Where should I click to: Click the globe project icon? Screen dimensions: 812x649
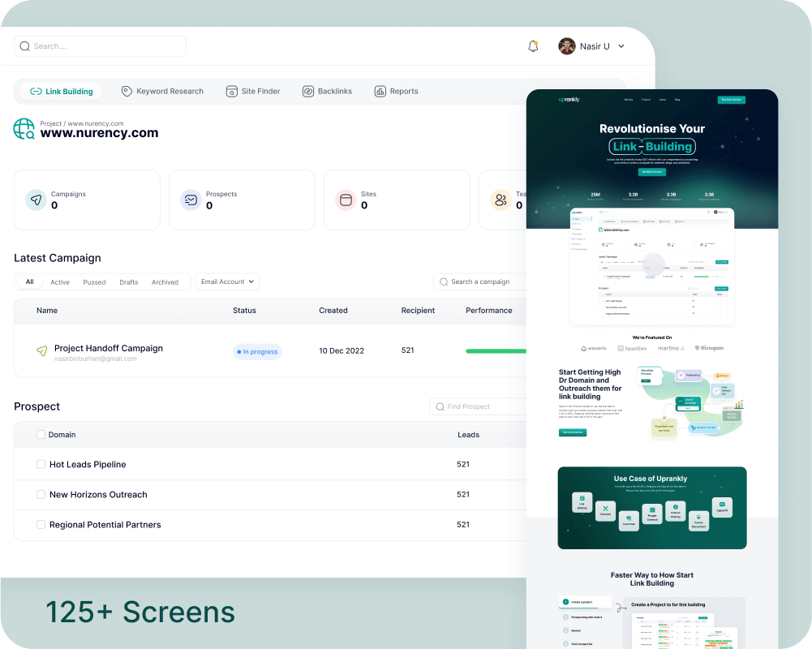[24, 129]
